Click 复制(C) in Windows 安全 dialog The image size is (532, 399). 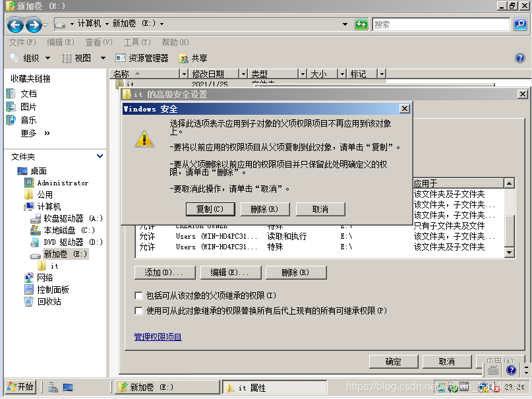tap(210, 209)
